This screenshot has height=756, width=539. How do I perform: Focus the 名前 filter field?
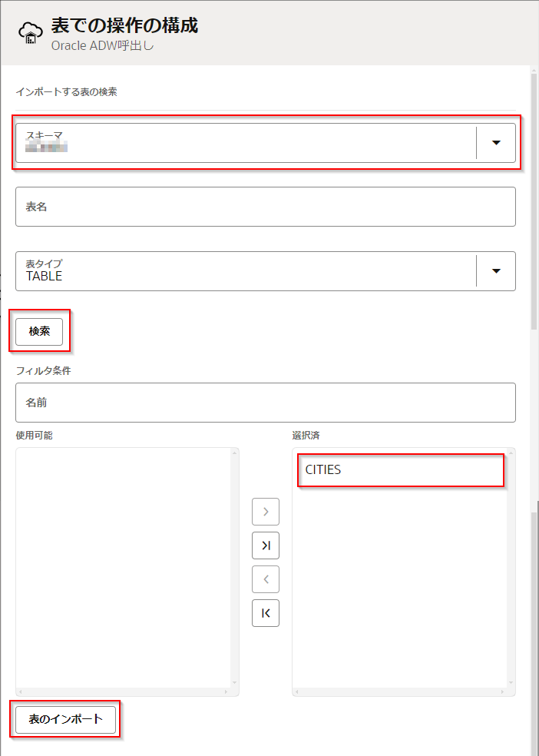(265, 403)
